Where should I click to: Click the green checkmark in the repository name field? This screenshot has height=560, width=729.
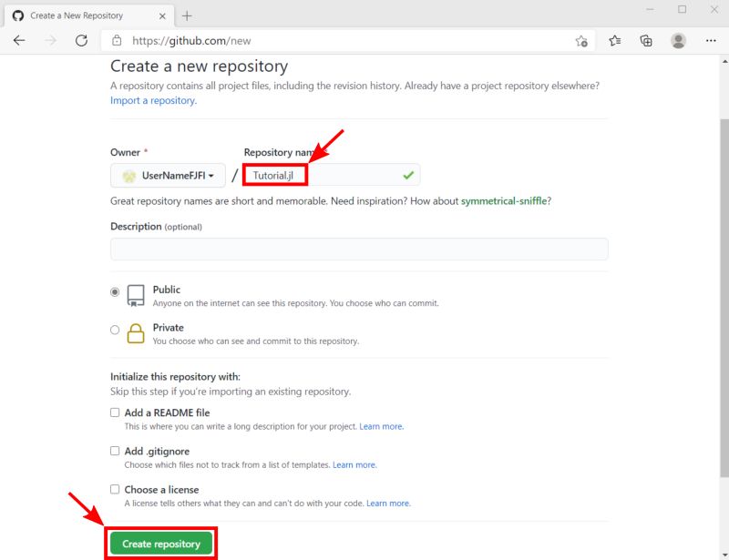pyautogui.click(x=408, y=175)
